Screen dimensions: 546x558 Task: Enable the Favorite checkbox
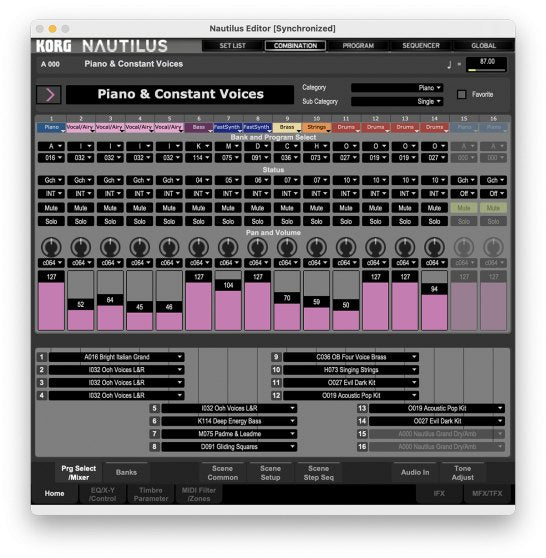[x=462, y=94]
